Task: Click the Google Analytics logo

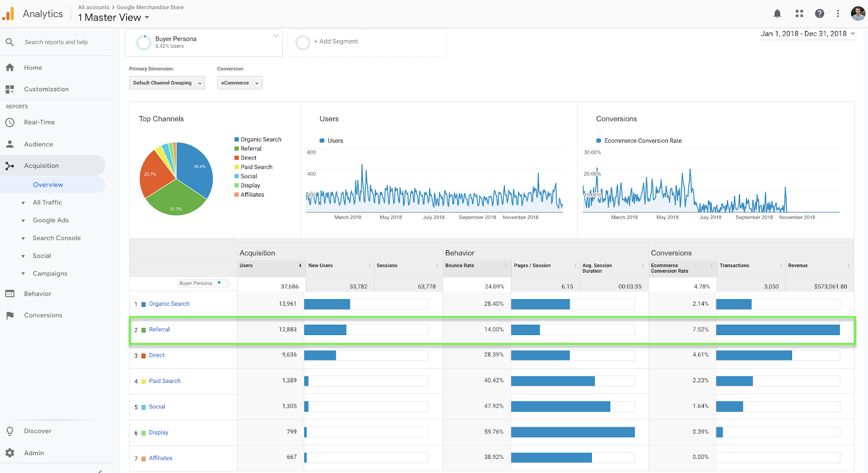Action: click(8, 14)
